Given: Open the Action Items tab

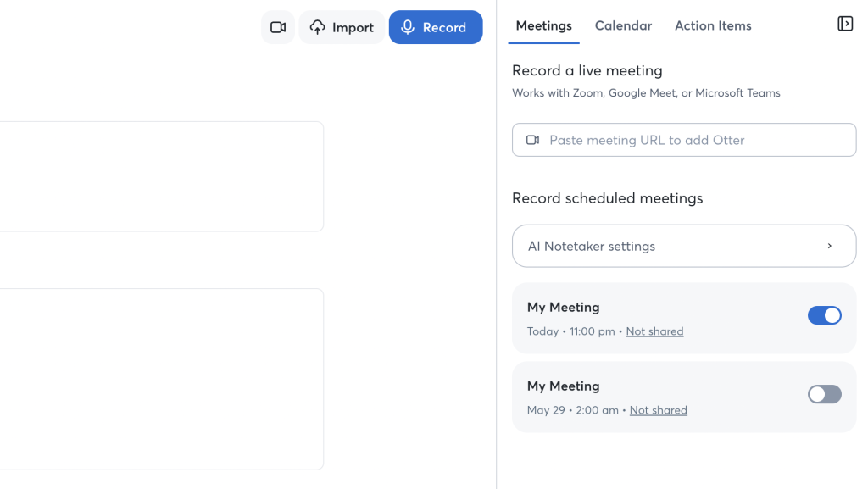Looking at the screenshot, I should pyautogui.click(x=713, y=25).
